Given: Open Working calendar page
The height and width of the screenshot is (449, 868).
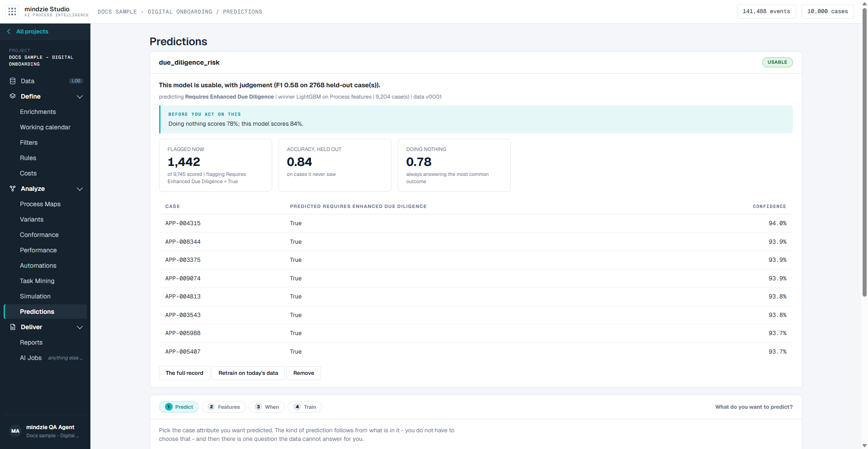Looking at the screenshot, I should pos(45,127).
